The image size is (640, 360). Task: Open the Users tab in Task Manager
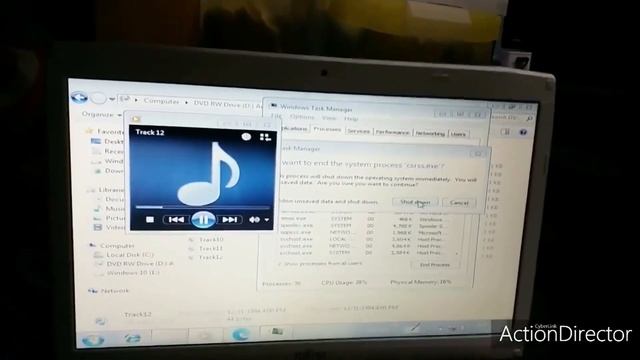coord(458,134)
